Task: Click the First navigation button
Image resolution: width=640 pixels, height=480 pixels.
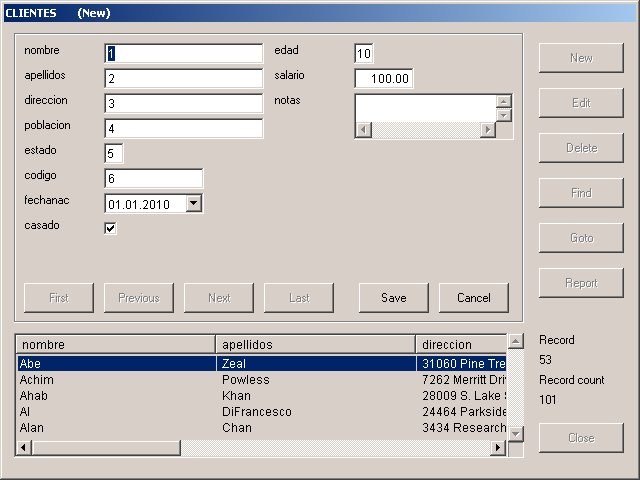Action: [x=59, y=298]
